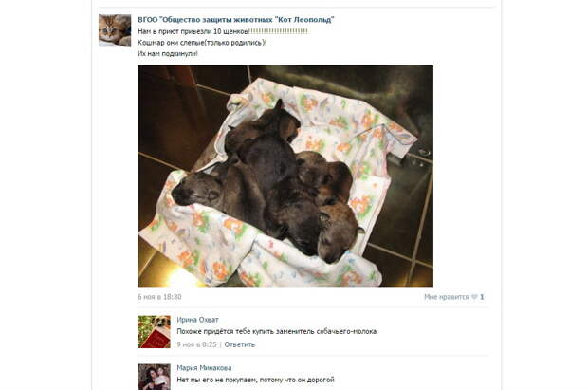Open Ирина Охват's avatar picture

click(154, 332)
